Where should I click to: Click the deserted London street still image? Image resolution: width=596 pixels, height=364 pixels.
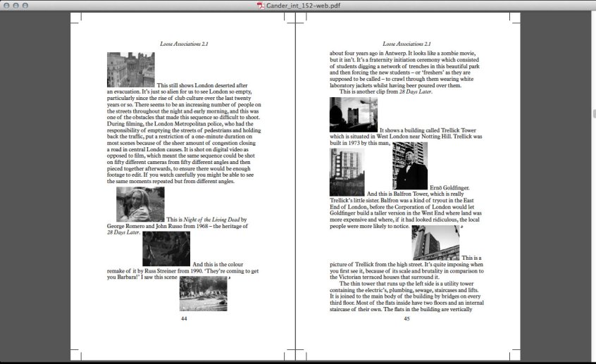131,70
